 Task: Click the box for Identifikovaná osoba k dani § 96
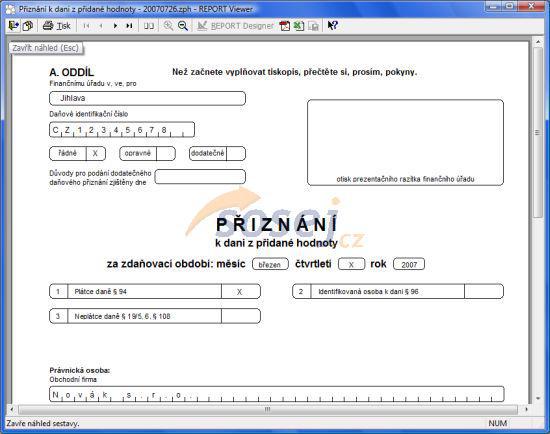coord(484,292)
